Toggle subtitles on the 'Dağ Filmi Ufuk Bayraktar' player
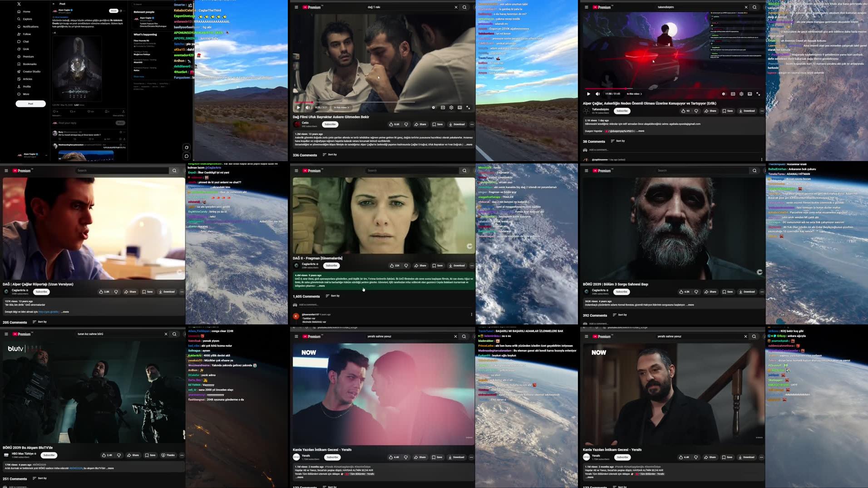The height and width of the screenshot is (488, 868). (443, 108)
